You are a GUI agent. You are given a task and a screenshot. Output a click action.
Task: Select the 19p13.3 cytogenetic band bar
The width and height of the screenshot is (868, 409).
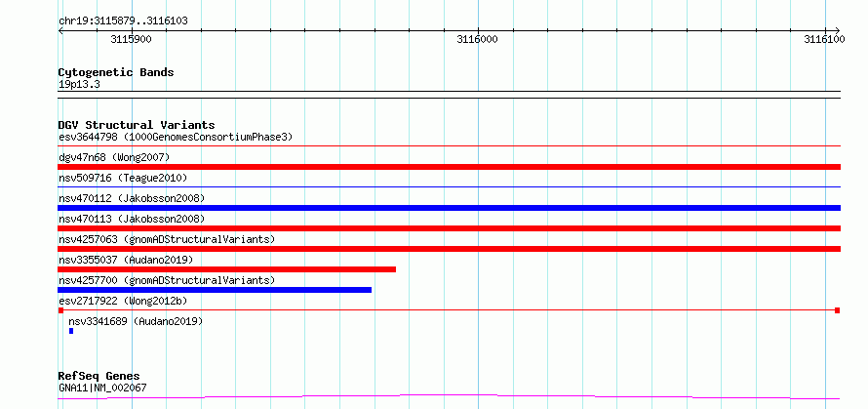pyautogui.click(x=449, y=95)
